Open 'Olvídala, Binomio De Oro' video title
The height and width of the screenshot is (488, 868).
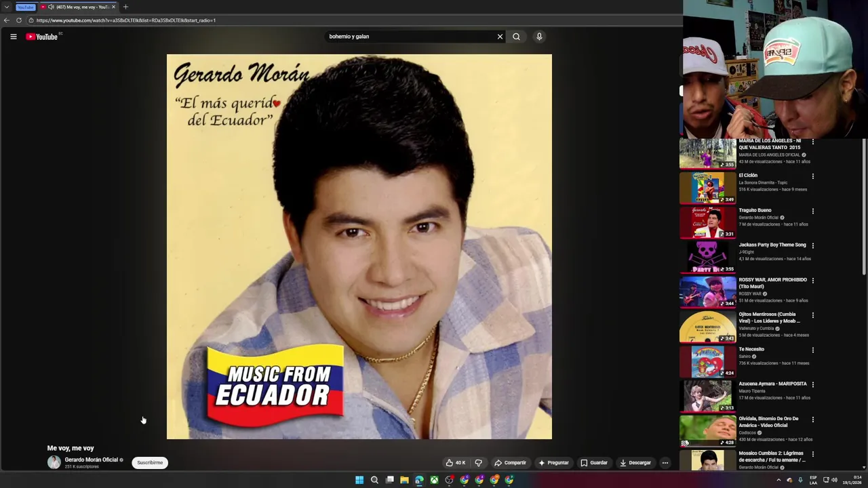tap(769, 422)
